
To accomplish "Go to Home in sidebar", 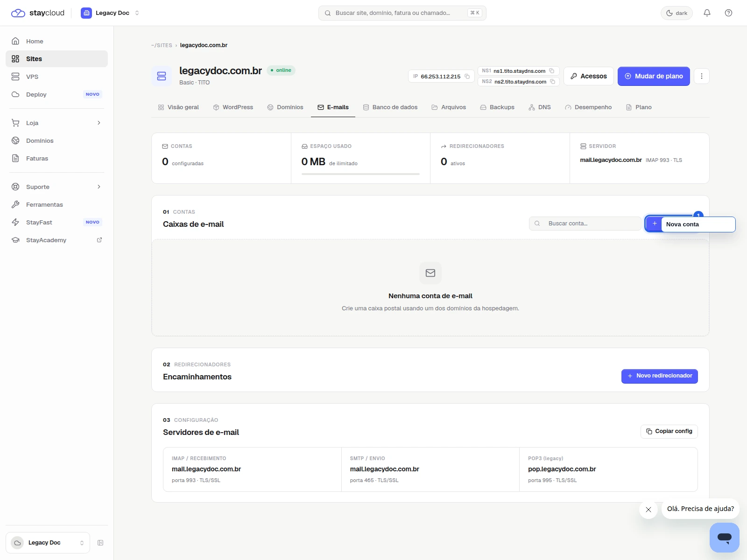I will coord(56,41).
